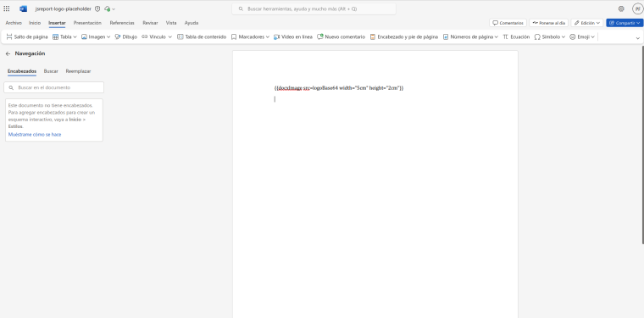644x318 pixels.
Task: Switch to the Reemplazar navigation tab
Action: pos(78,71)
